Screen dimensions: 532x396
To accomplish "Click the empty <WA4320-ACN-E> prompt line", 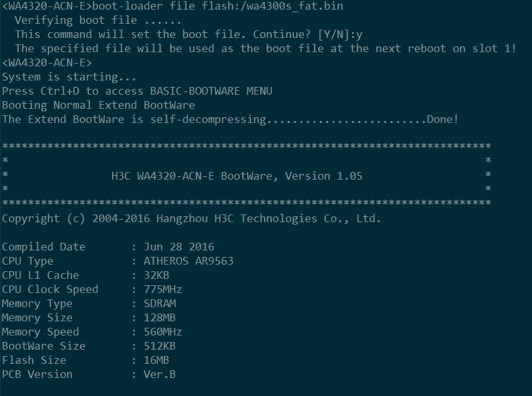I will [47, 62].
